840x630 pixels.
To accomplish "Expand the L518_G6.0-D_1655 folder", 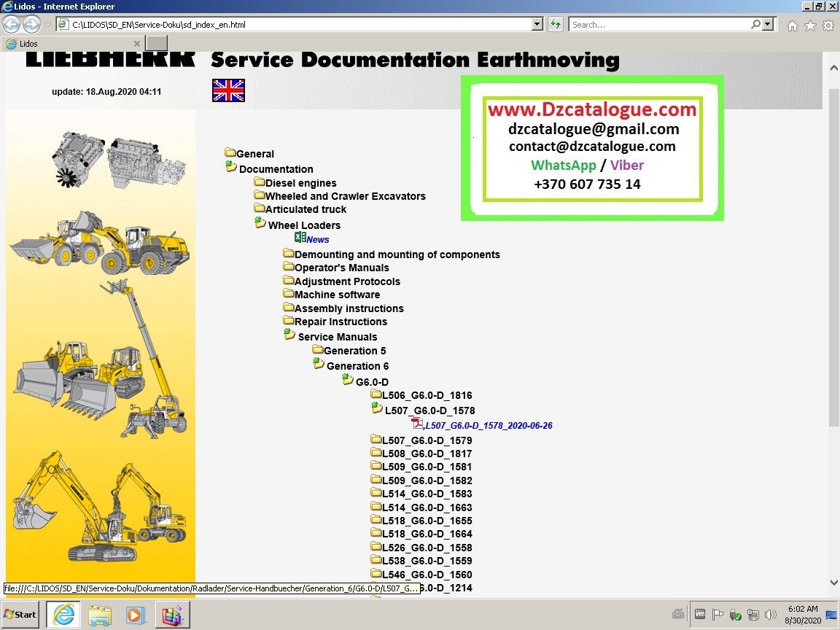I will click(x=427, y=521).
